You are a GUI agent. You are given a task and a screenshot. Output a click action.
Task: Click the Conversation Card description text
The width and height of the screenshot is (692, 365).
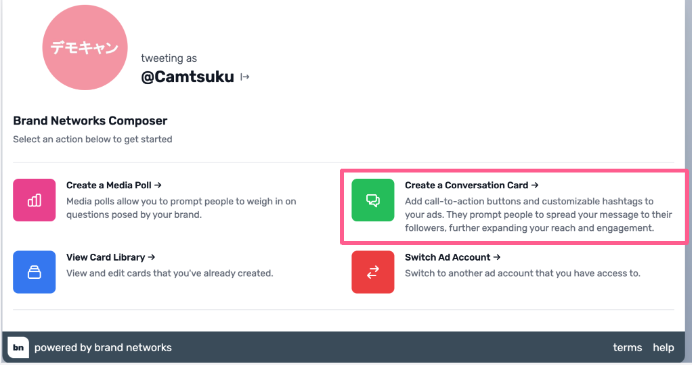pyautogui.click(x=538, y=214)
